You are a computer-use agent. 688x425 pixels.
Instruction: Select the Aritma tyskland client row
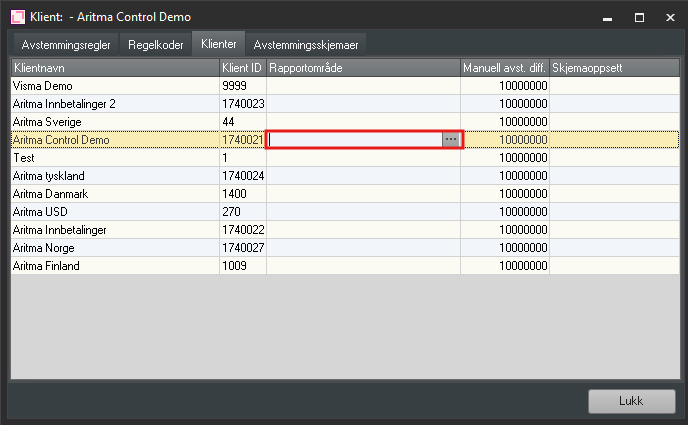pos(114,176)
